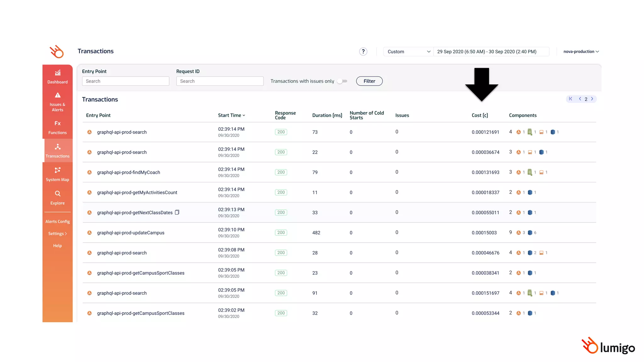Viewport: 644px width, 362px height.
Task: Open the graphql-api-prod-updateCampus transaction
Action: point(130,233)
